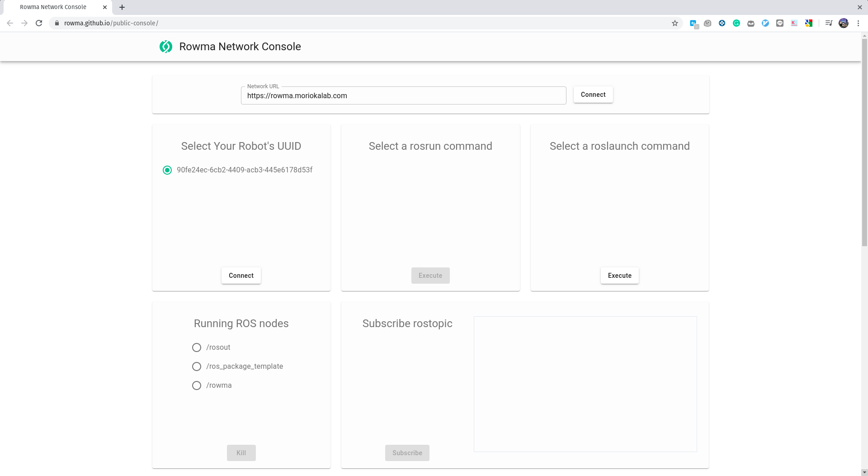
Task: Reload the current page
Action: (39, 23)
